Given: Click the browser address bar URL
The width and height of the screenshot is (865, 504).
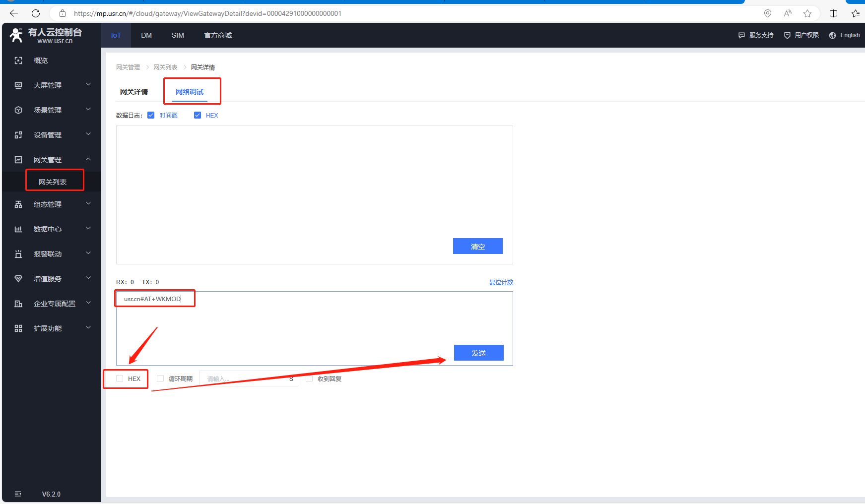Looking at the screenshot, I should 207,13.
